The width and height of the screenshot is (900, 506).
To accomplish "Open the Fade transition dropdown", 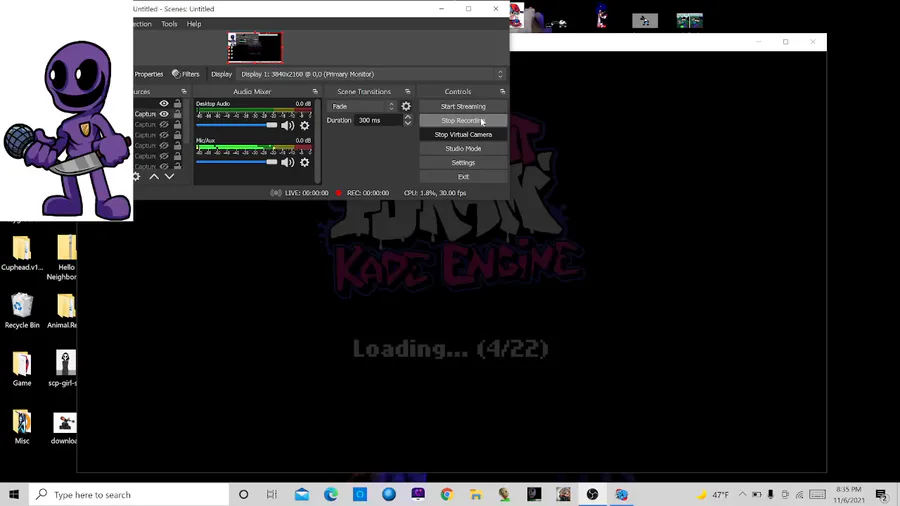I will 362,106.
